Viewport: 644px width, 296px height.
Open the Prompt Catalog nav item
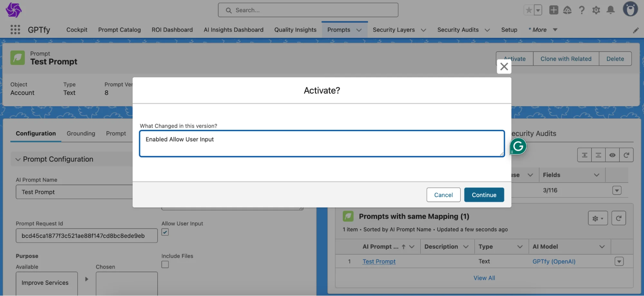pyautogui.click(x=119, y=30)
